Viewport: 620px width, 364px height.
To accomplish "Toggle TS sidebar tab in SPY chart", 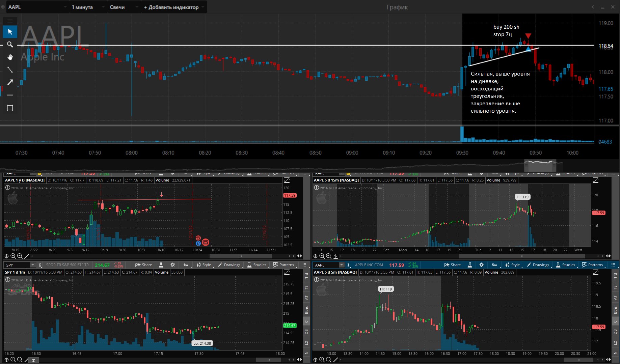I will [x=306, y=287].
